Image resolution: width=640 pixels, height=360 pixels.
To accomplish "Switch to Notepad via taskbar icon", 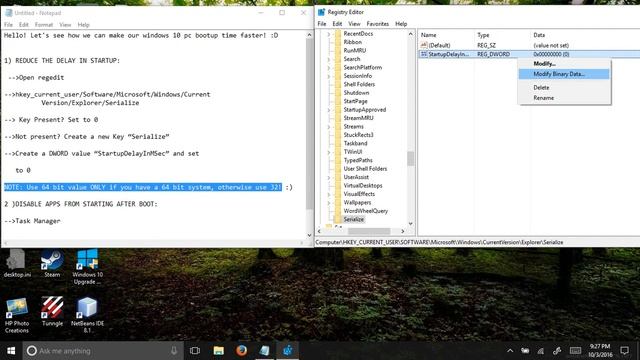I will (x=264, y=351).
